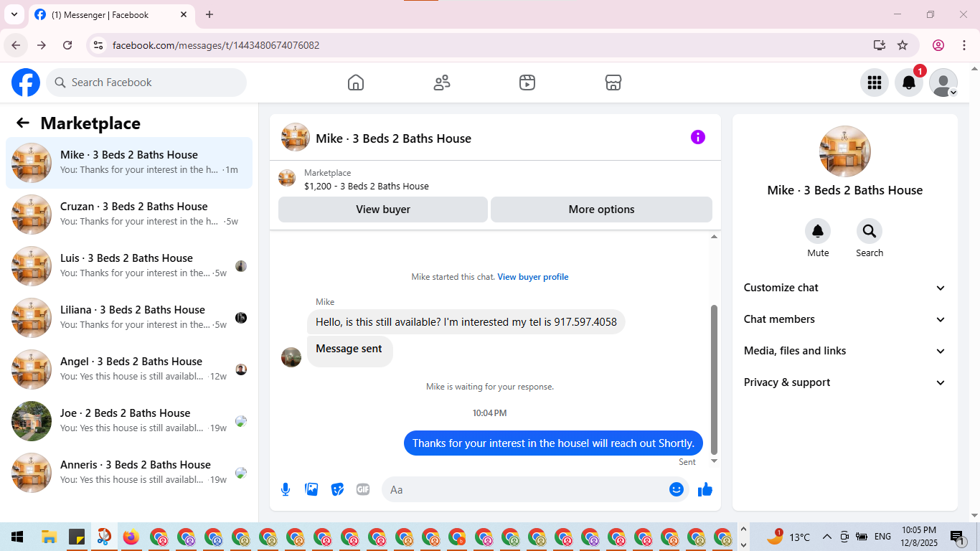
Task: Open the Mike · 3 Beds 2 Baths House conversation
Action: pos(129,163)
